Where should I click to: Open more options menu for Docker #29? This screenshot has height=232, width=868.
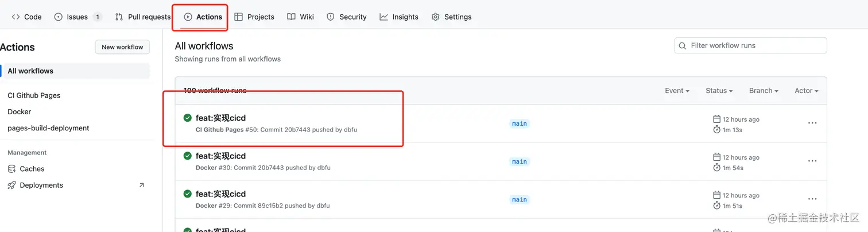812,199
